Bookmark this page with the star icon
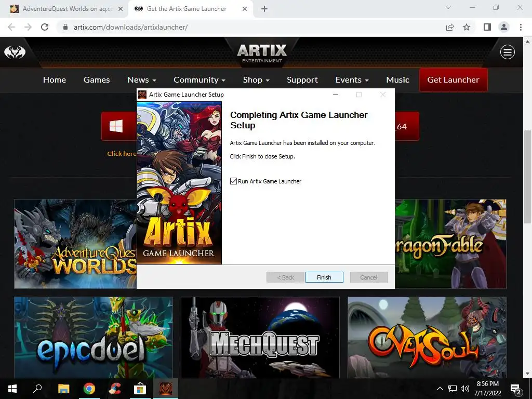The width and height of the screenshot is (532, 399). [x=467, y=27]
